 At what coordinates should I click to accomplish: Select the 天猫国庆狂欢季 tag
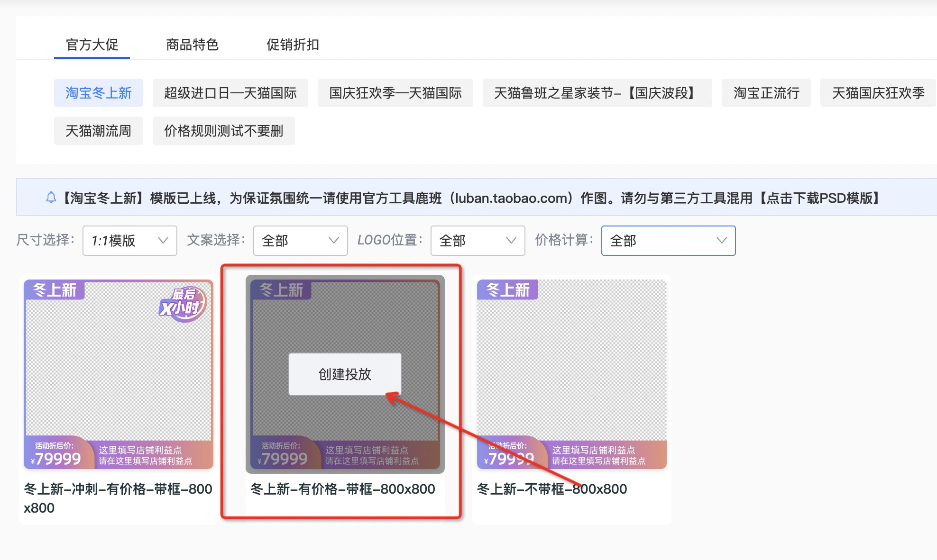(878, 93)
